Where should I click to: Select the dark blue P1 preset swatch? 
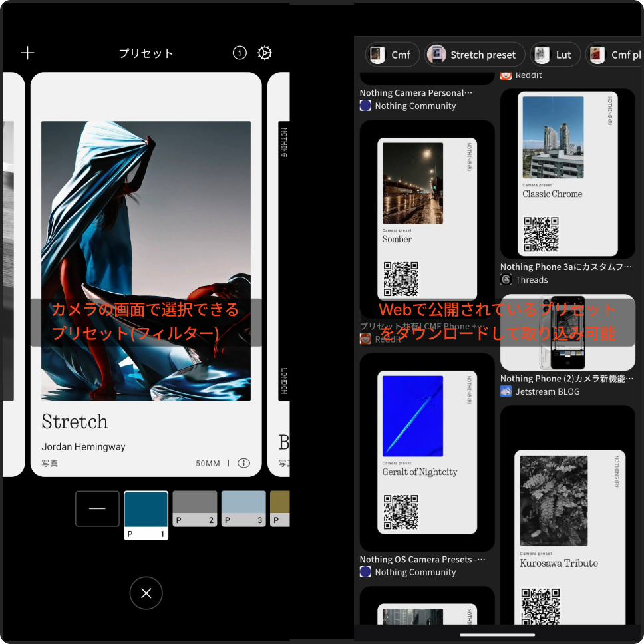point(146,515)
